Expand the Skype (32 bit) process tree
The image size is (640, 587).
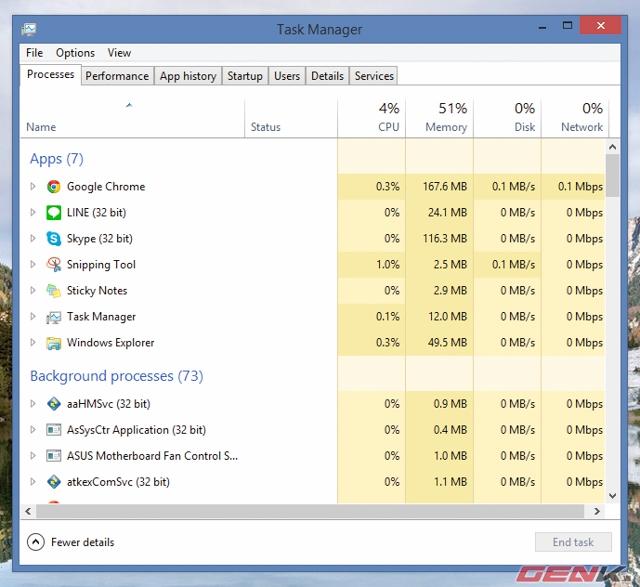click(33, 239)
